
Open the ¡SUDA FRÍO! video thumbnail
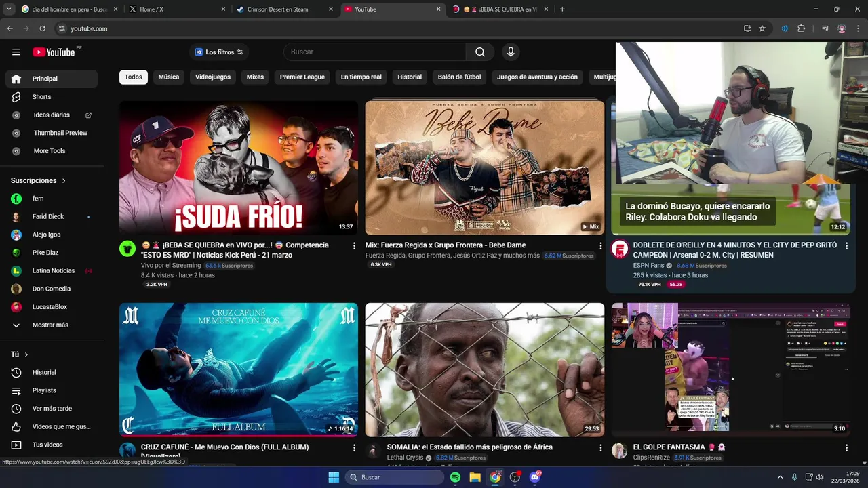(239, 167)
